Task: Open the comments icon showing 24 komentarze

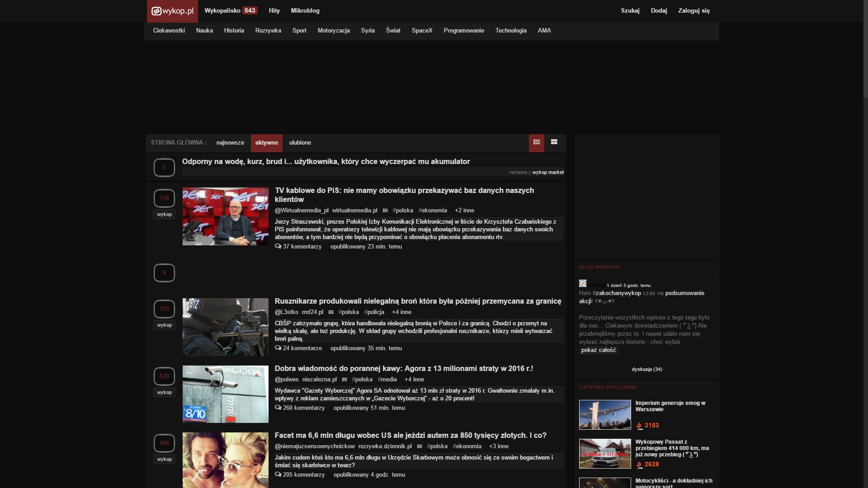Action: click(x=278, y=348)
